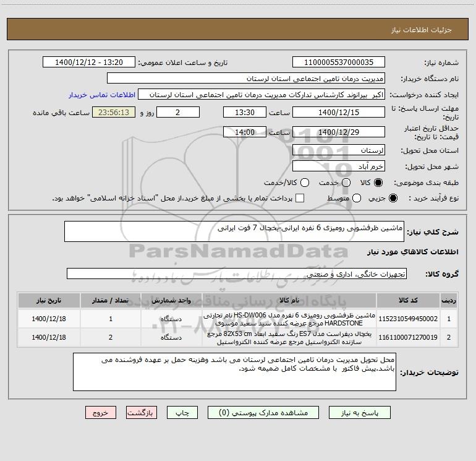The width and height of the screenshot is (476, 461).
Task: Click product code 1161100071270019
Action: (x=408, y=337)
